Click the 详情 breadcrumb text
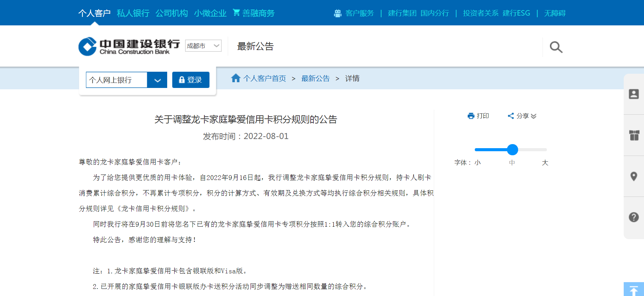Viewport: 644px width, 296px height. click(x=352, y=78)
